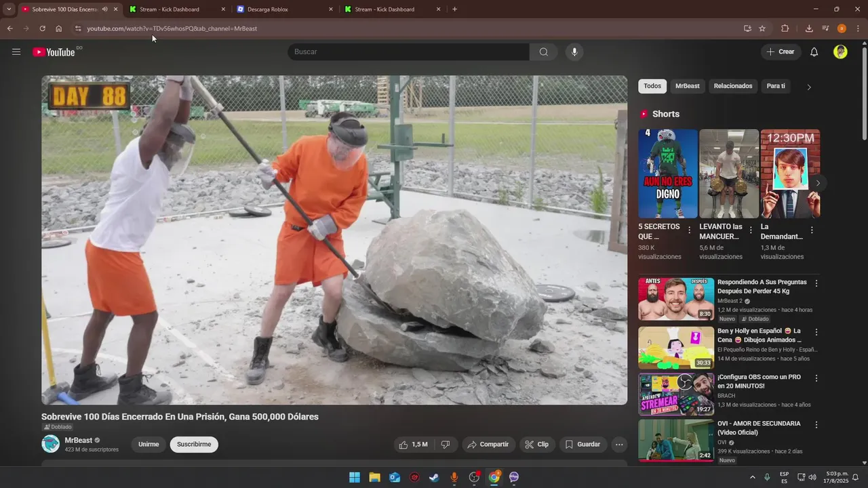Click the YouTube logo to go home
Viewport: 868px width, 488px height.
tap(54, 52)
